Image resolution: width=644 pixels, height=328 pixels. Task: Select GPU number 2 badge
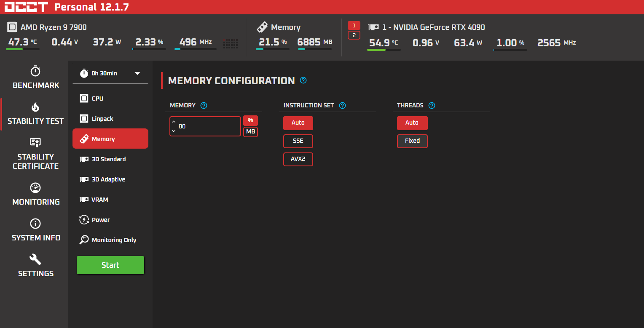[354, 35]
